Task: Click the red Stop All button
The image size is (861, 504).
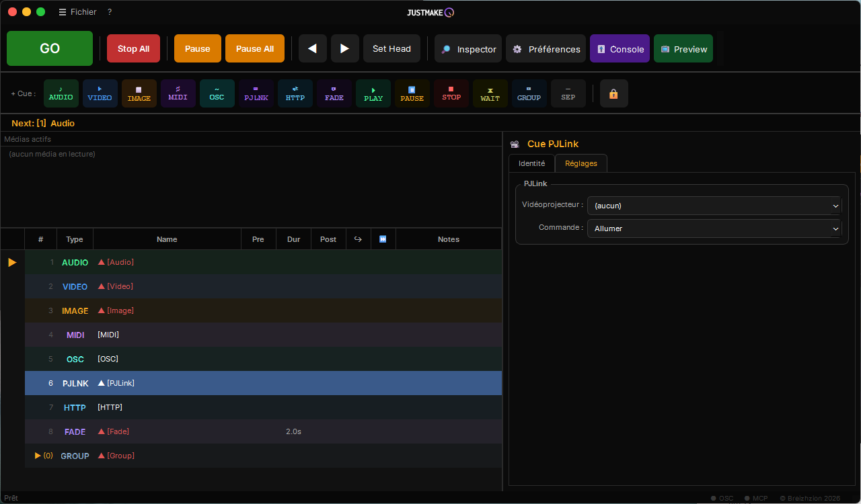Action: (133, 48)
